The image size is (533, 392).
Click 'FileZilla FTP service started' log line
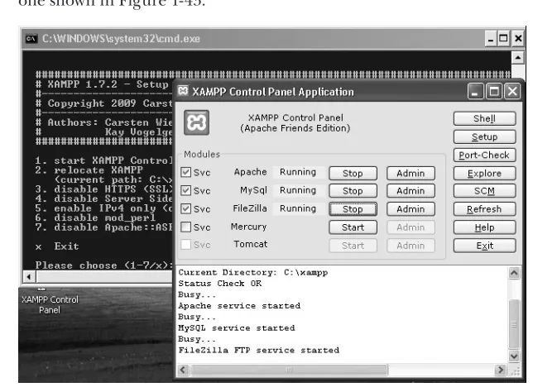(x=259, y=350)
